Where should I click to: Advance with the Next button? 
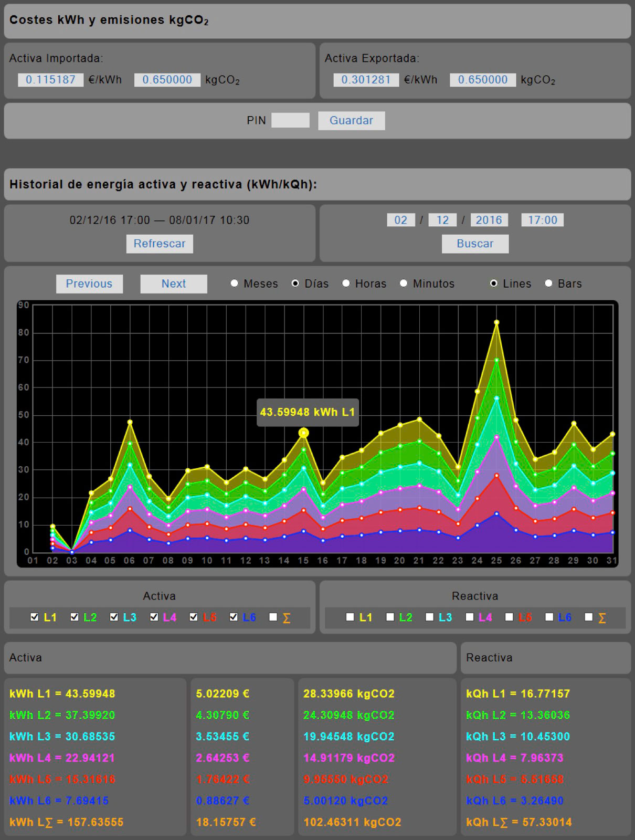[174, 284]
